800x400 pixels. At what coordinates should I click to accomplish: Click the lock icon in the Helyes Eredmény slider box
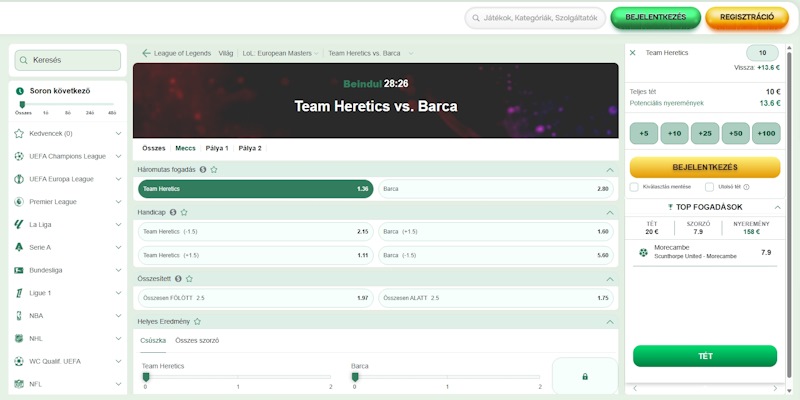(585, 377)
